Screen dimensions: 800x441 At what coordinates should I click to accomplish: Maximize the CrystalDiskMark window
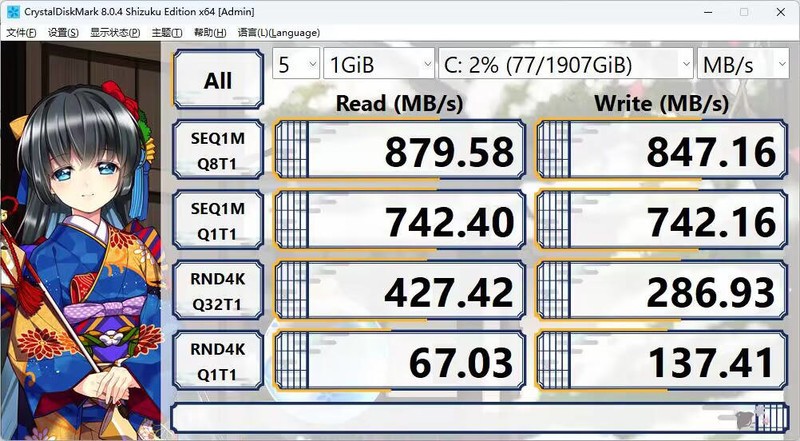pyautogui.click(x=744, y=12)
